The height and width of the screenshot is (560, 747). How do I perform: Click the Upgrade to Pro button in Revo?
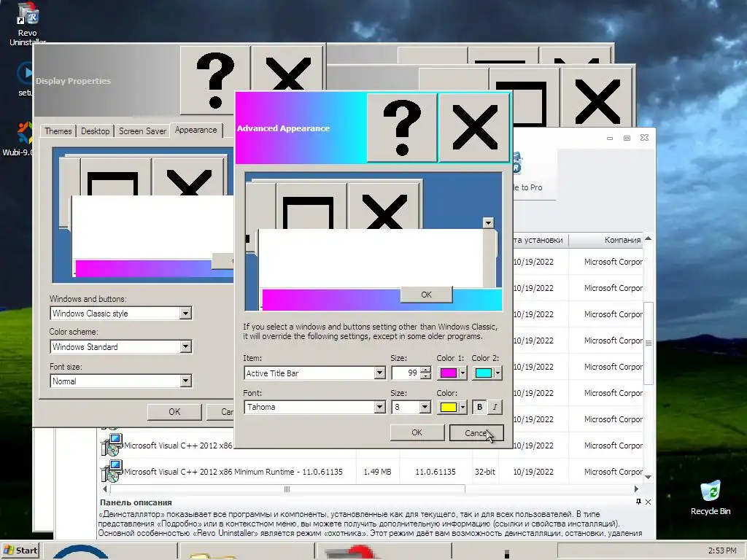pos(534,174)
